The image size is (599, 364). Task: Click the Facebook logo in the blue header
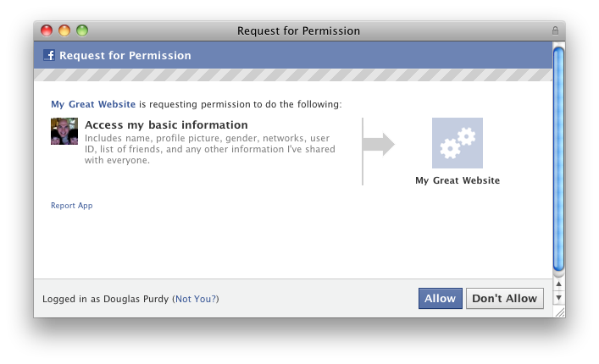(49, 56)
